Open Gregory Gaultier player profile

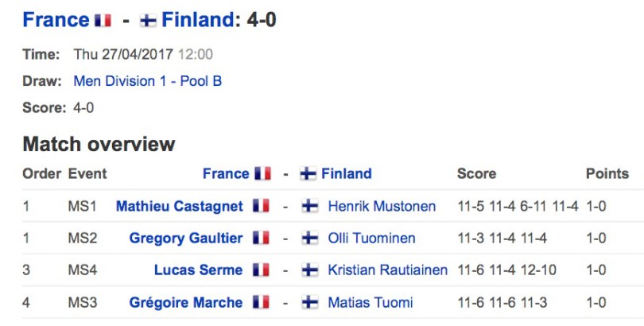click(186, 238)
